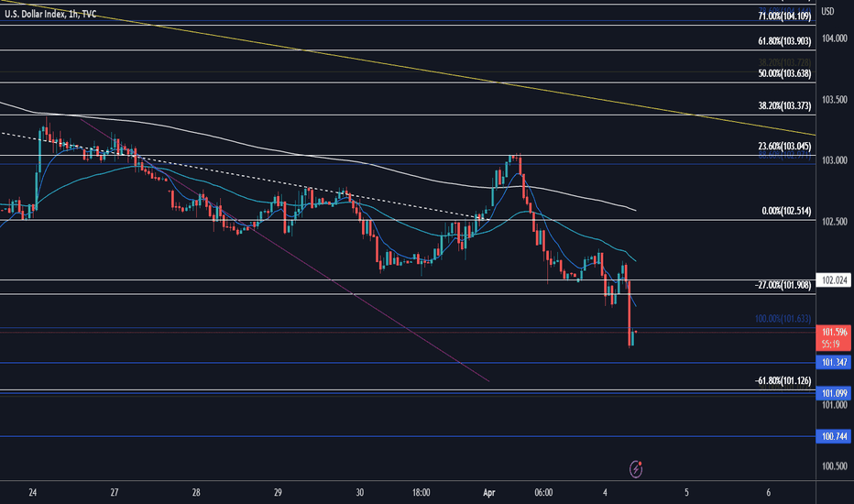The height and width of the screenshot is (504, 854).
Task: Click the lightning bolt event icon
Action: [x=636, y=468]
